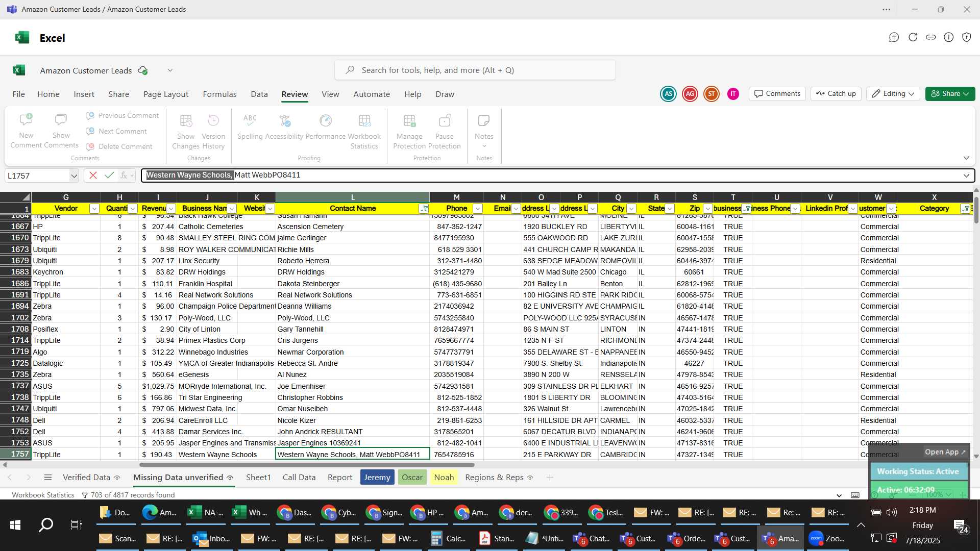Click the vertical scrollbar thumb
This screenshot has height=551, width=980.
(x=976, y=210)
